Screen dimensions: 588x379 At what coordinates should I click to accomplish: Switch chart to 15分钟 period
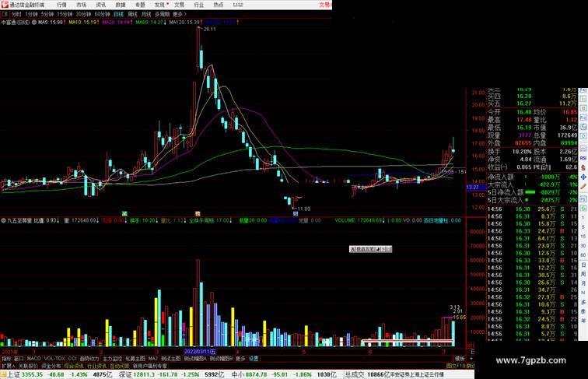tap(65, 14)
